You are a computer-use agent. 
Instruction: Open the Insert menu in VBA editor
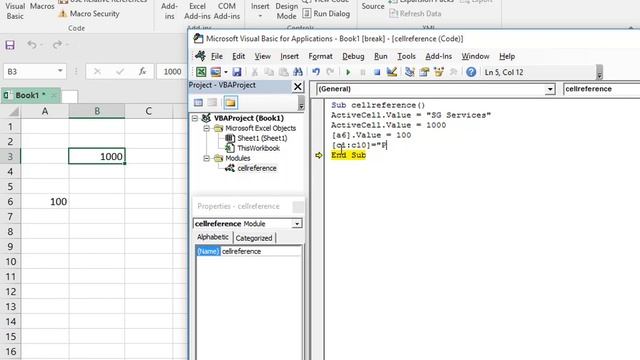click(x=289, y=56)
